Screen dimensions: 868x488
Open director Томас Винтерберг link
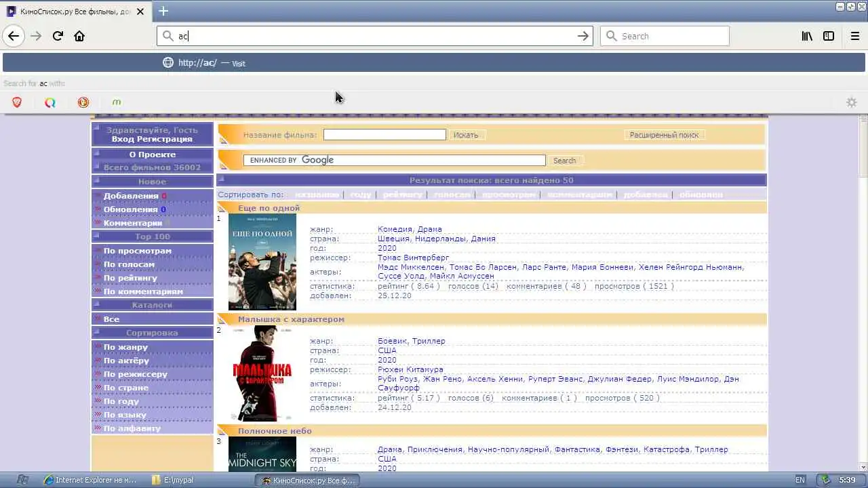point(414,258)
